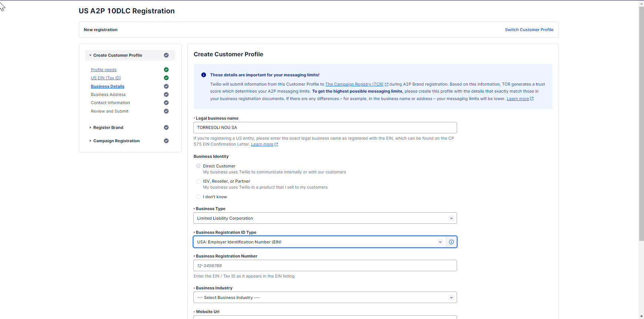Click the blue info icon in the notice banner
644x319 pixels.
tap(203, 75)
